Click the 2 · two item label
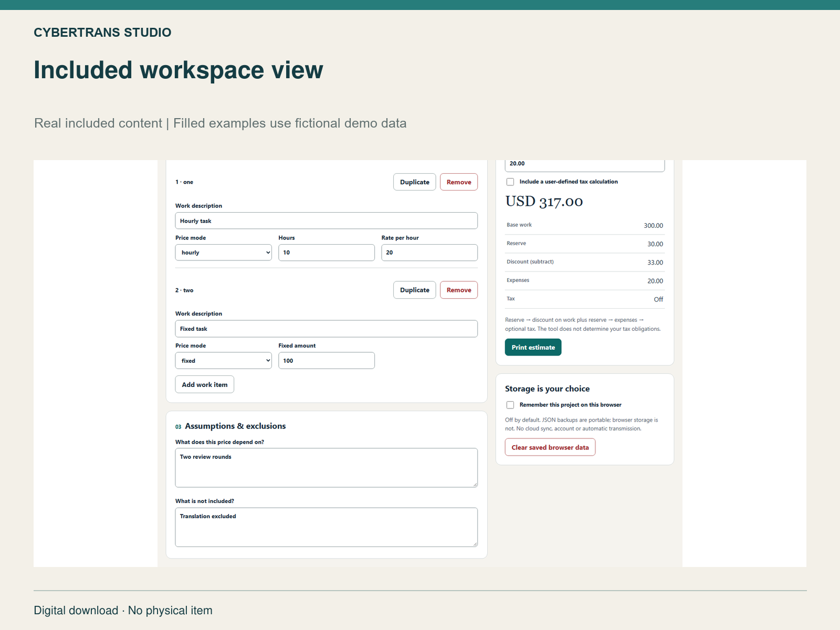This screenshot has height=630, width=840. coord(184,290)
